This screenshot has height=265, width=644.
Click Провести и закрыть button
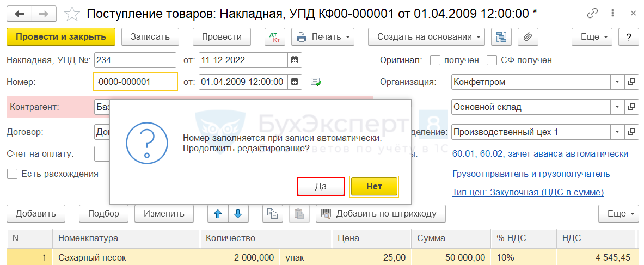61,36
